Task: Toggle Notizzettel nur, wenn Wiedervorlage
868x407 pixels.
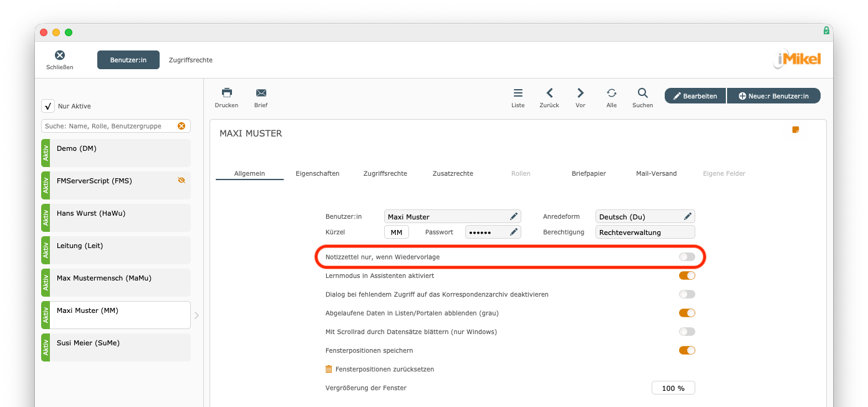Action: tap(687, 257)
